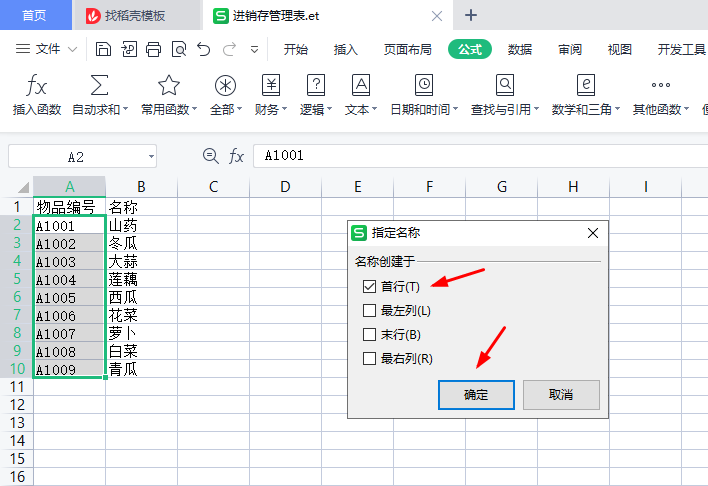
Task: Check the 最右列(R) checkbox
Action: point(369,359)
